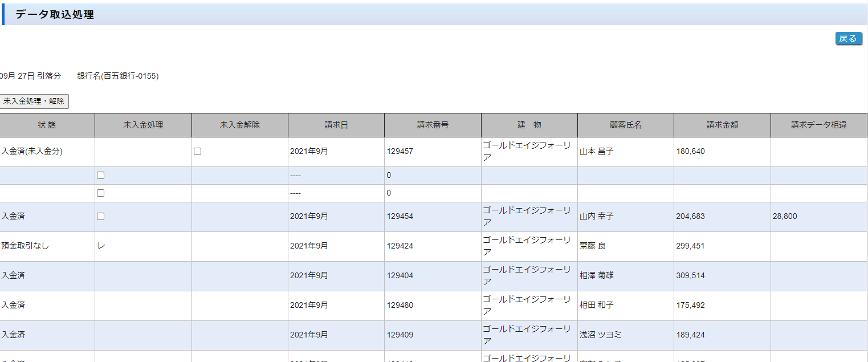Image resolution: width=868 pixels, height=362 pixels.
Task: Select the 請求番号 column header
Action: [432, 125]
